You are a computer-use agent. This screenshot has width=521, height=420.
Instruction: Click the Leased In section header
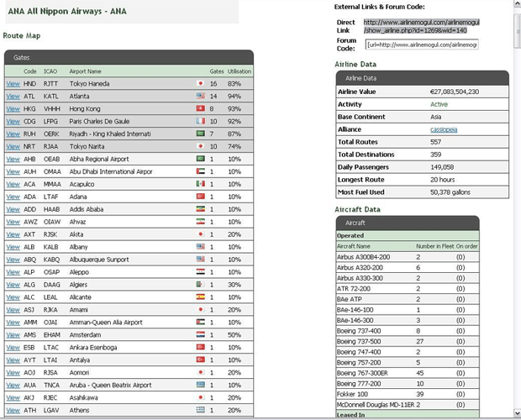pyautogui.click(x=408, y=414)
